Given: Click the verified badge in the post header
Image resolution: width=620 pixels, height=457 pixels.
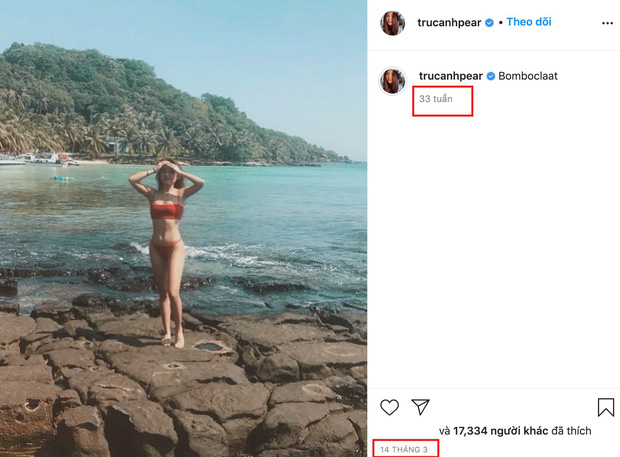Looking at the screenshot, I should [x=489, y=23].
